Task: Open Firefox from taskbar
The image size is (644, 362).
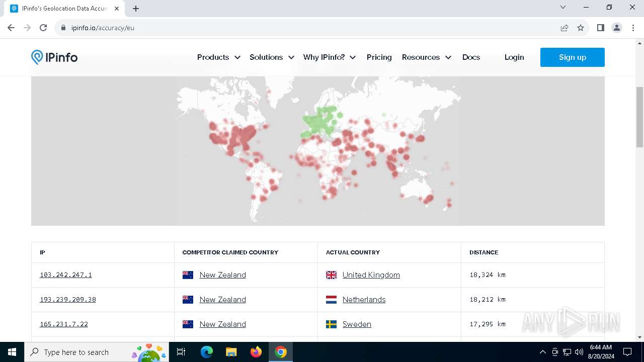Action: point(256,352)
